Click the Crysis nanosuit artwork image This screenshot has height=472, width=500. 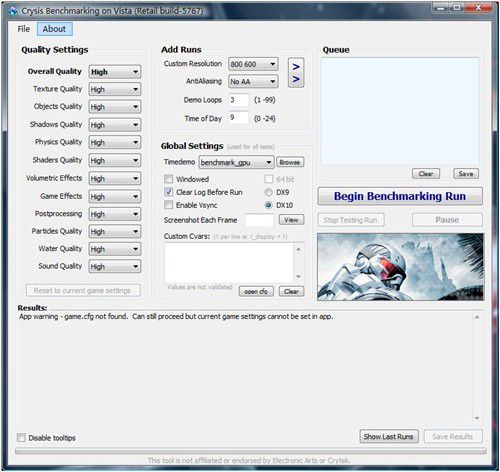400,267
